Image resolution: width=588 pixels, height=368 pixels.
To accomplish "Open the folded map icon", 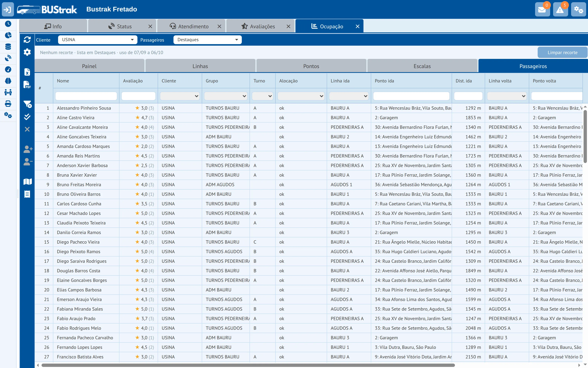I will click(x=27, y=182).
